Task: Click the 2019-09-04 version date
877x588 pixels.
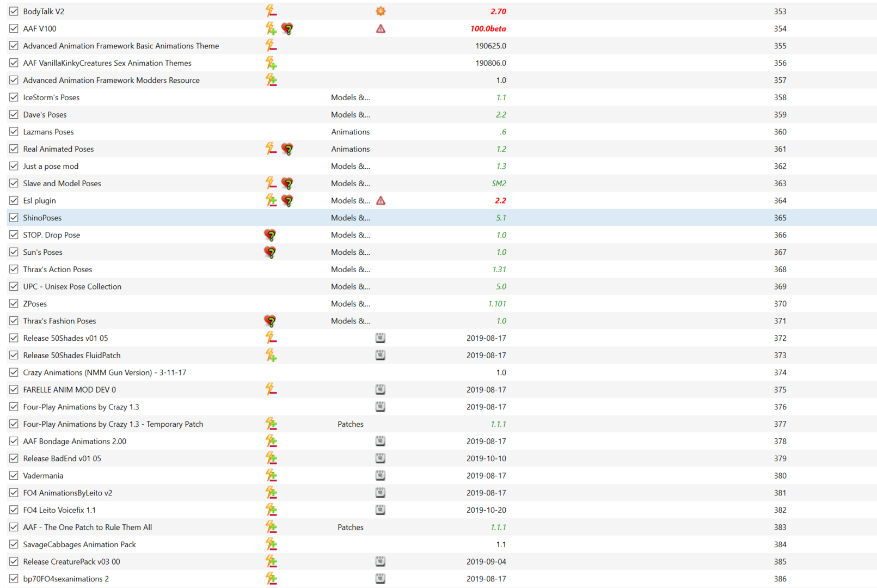Action: (486, 561)
